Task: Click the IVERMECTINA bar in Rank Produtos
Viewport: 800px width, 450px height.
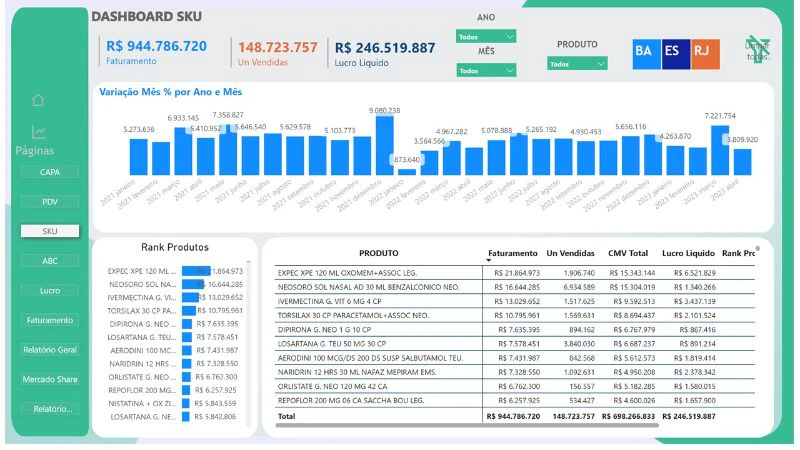Action: (190, 297)
